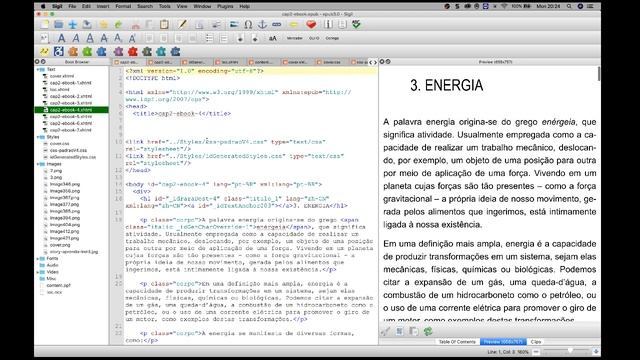
Task: Click the Metadata editor icon left of omega
Action: coord(234,24)
